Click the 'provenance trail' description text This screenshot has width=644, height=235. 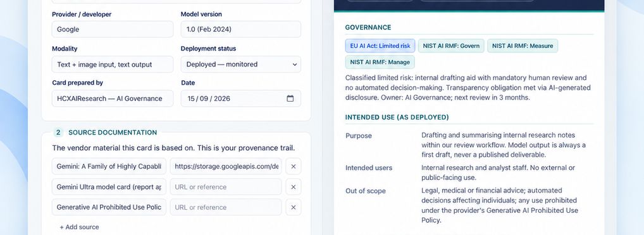(x=173, y=148)
